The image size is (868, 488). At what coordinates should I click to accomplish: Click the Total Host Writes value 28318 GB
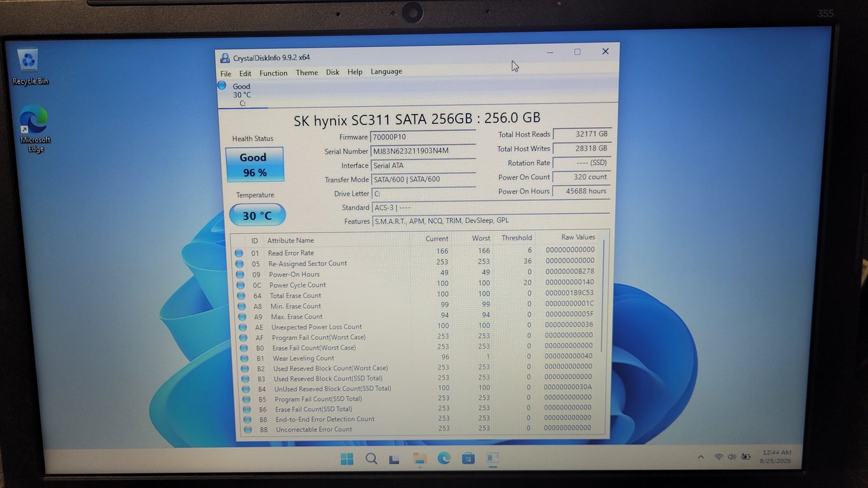[x=581, y=148]
